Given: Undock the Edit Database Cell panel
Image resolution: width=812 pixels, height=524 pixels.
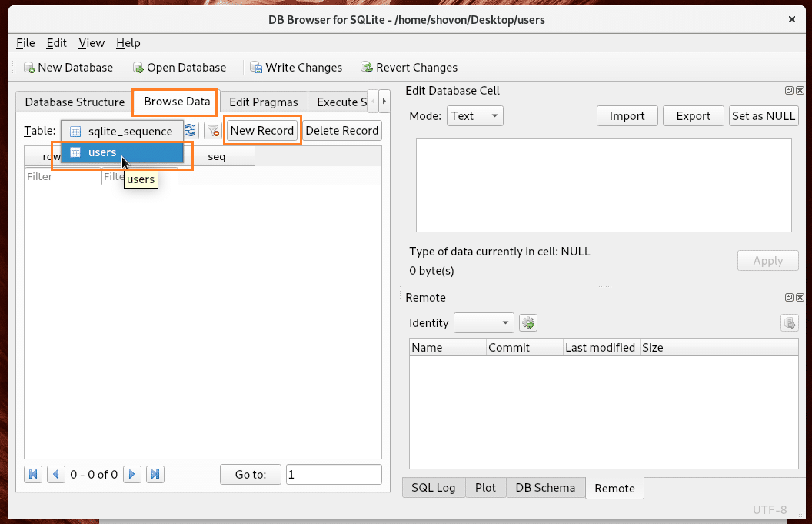Looking at the screenshot, I should [789, 90].
